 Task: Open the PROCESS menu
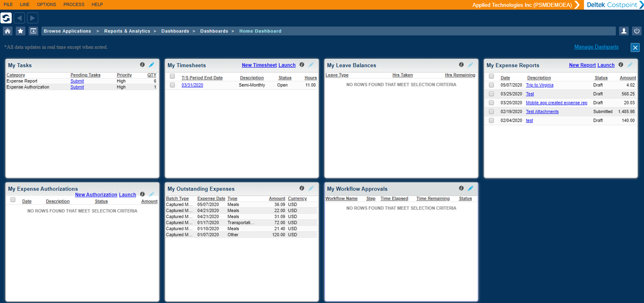[x=74, y=4]
